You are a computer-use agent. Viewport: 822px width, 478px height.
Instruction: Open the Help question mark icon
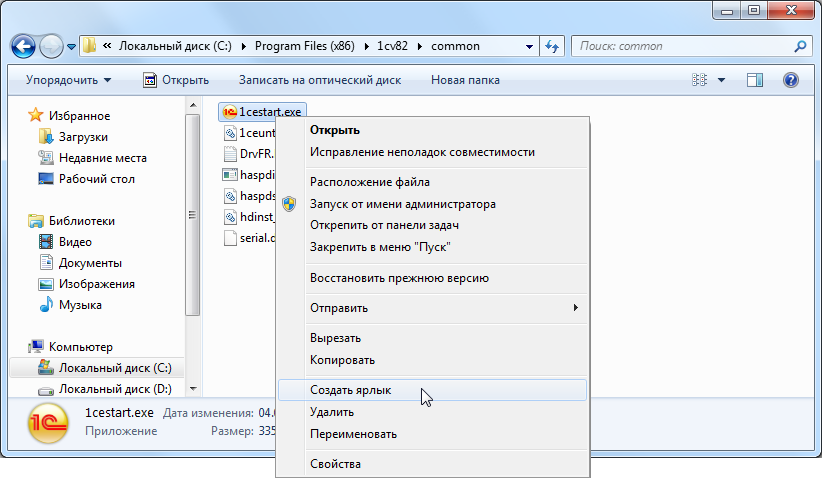click(x=790, y=80)
